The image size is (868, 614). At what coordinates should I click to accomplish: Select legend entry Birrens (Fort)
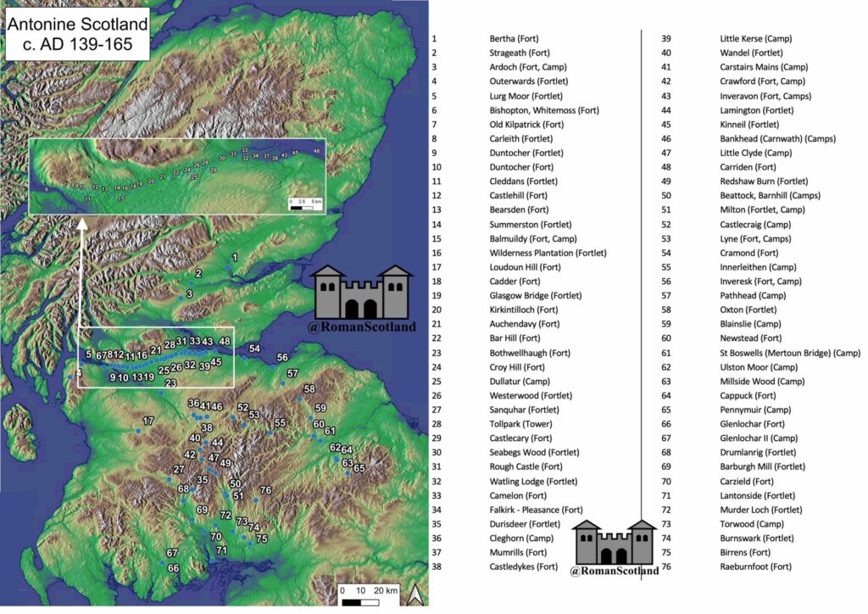click(x=745, y=553)
